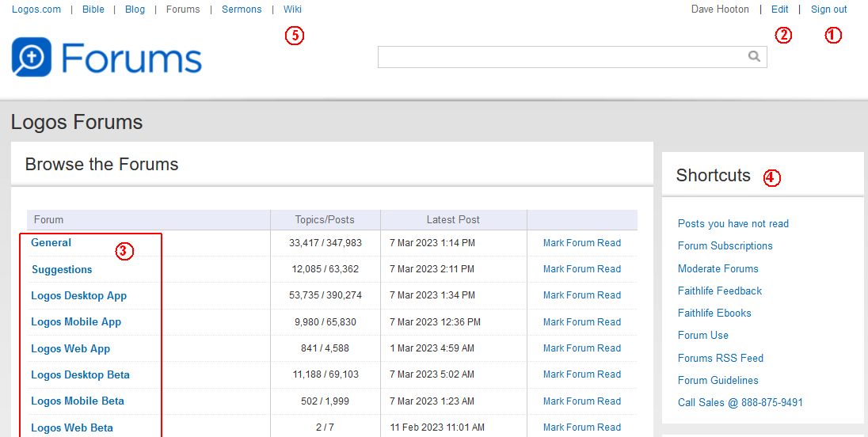Open the Logos Web Beta forum
The height and width of the screenshot is (437, 868).
coord(72,427)
